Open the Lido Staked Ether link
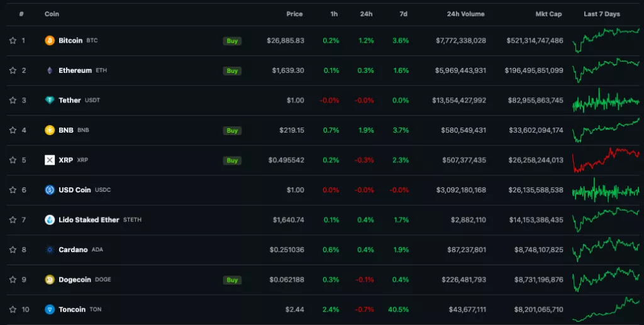 coord(89,220)
